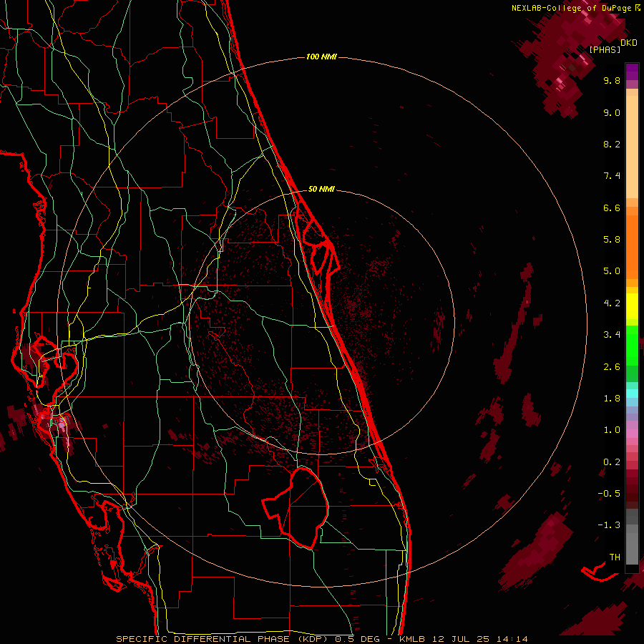Click the 1.8 scale value

(x=612, y=399)
